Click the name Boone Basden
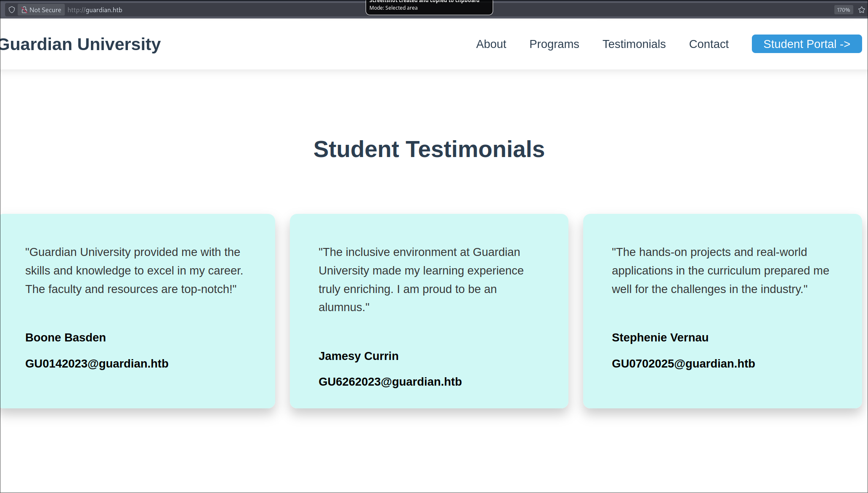The image size is (868, 493). click(66, 338)
